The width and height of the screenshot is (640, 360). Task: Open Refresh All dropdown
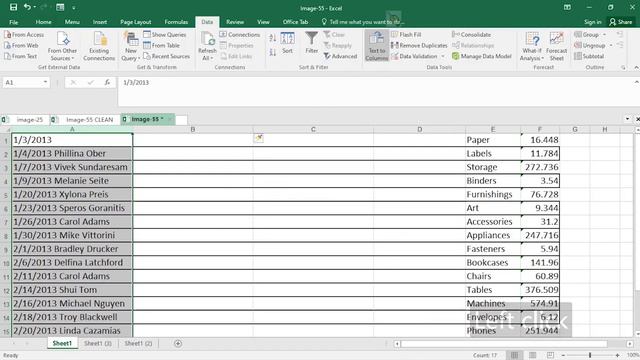tap(207, 46)
